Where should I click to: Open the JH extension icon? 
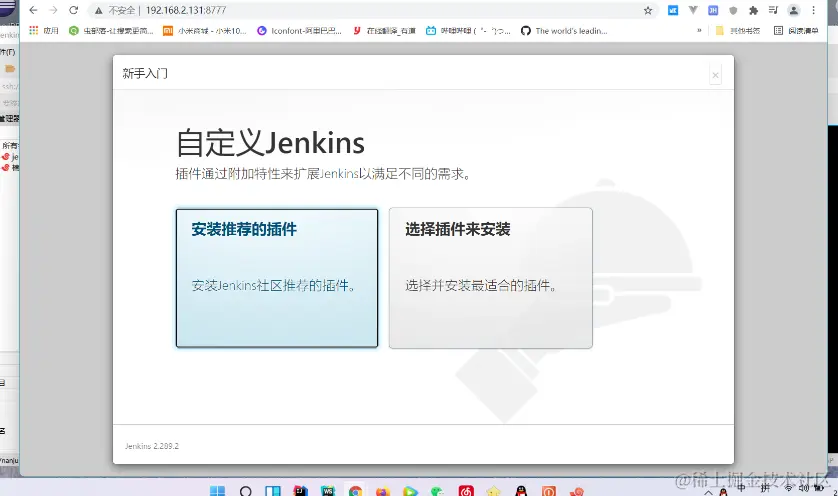(713, 10)
